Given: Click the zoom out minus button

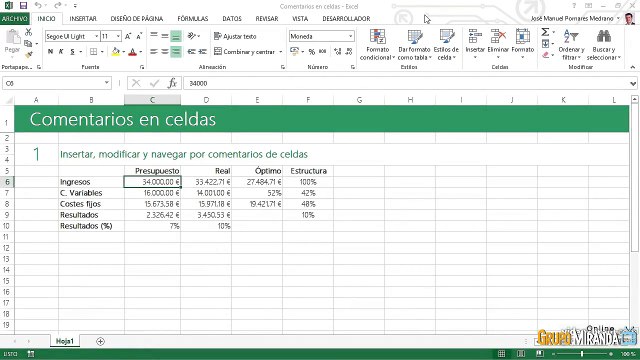Looking at the screenshot, I should pyautogui.click(x=553, y=354).
